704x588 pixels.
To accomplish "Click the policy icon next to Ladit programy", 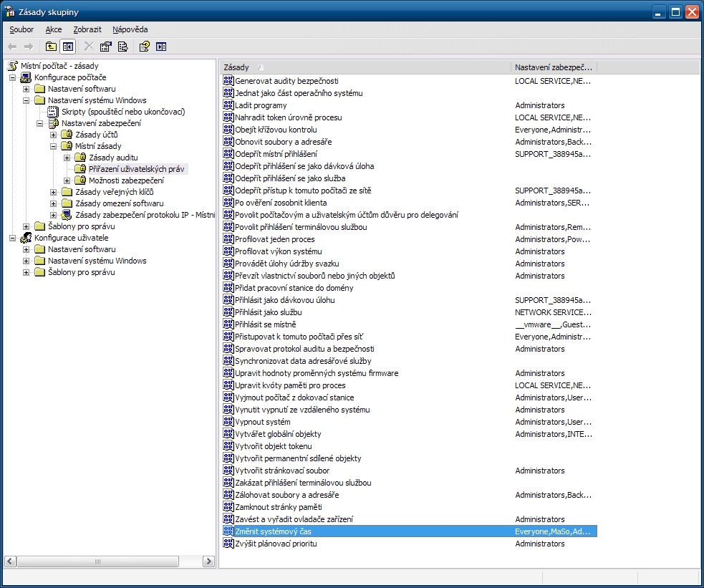I will 228,105.
